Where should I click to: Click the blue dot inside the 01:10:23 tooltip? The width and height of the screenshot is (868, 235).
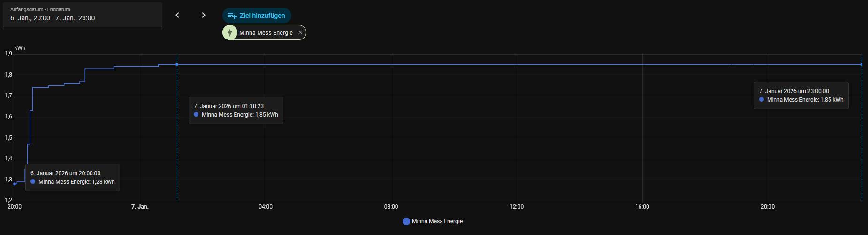point(196,115)
